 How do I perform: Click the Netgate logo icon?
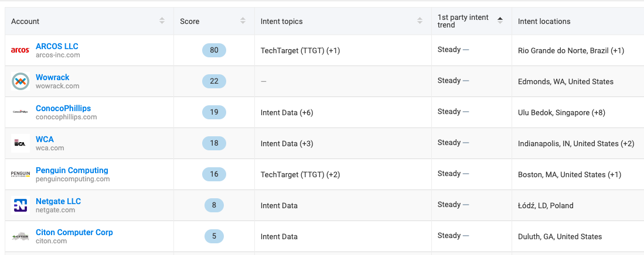tap(20, 205)
